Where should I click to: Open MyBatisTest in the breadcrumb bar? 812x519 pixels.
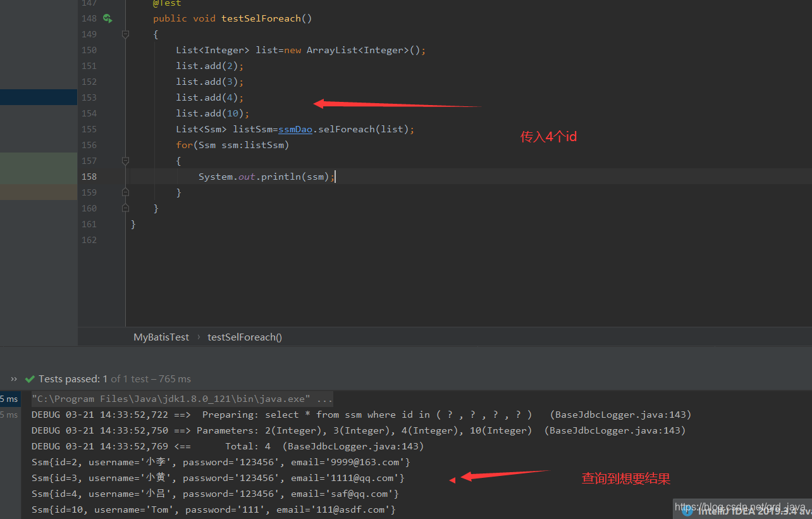[161, 337]
